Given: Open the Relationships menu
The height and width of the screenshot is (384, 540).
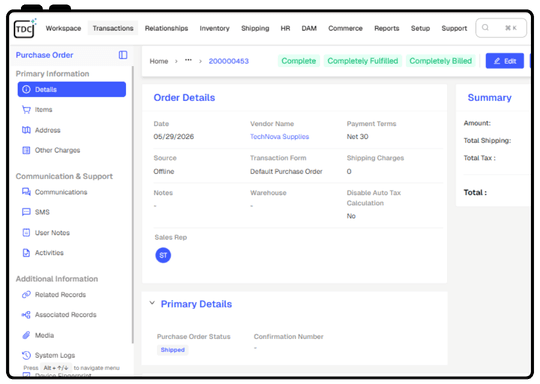Looking at the screenshot, I should click(166, 28).
